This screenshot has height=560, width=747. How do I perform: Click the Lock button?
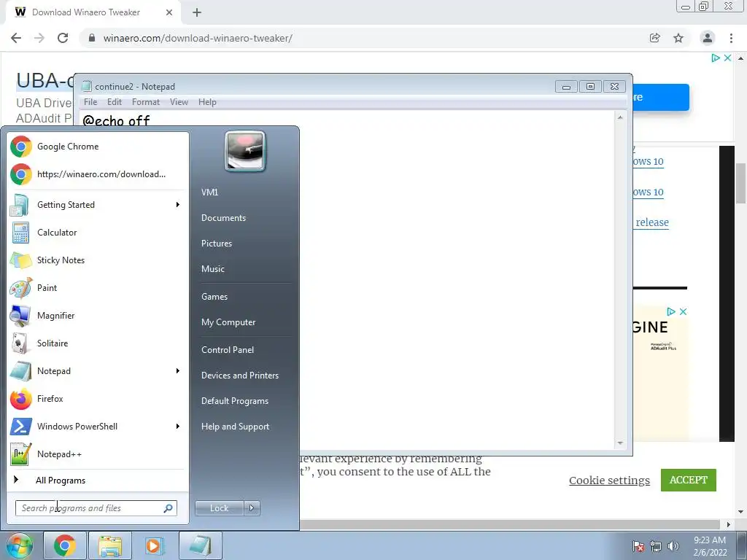[220, 508]
